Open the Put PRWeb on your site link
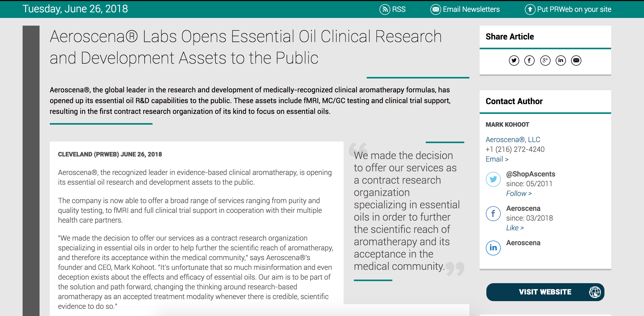The width and height of the screenshot is (644, 316). pos(574,9)
